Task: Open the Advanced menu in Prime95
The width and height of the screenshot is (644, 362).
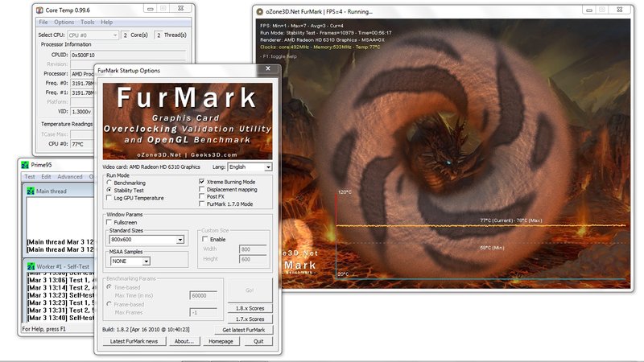Action: point(70,177)
